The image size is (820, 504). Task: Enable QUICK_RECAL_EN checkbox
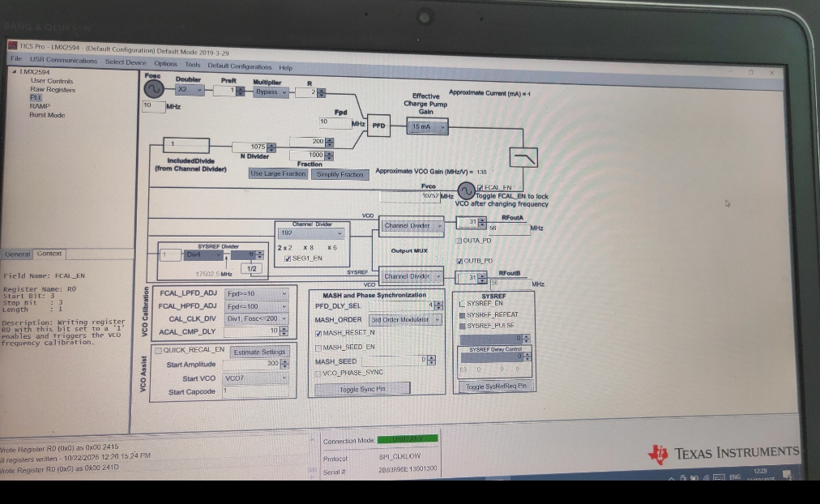click(158, 350)
